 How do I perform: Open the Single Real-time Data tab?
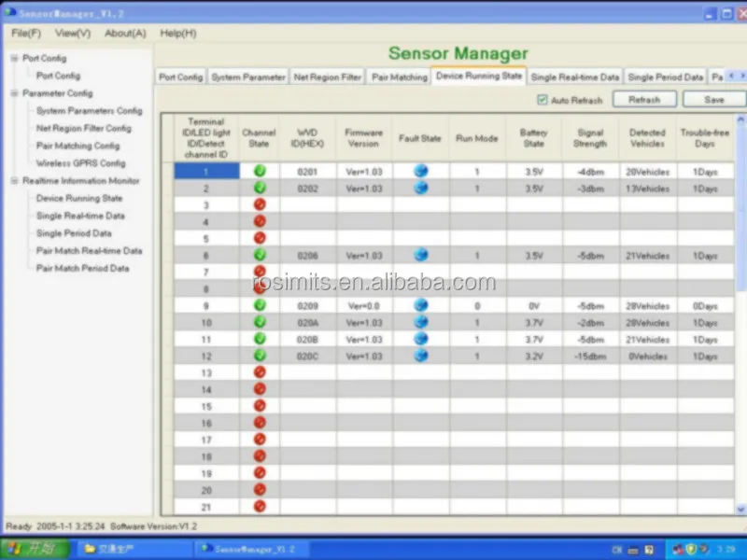pyautogui.click(x=574, y=77)
